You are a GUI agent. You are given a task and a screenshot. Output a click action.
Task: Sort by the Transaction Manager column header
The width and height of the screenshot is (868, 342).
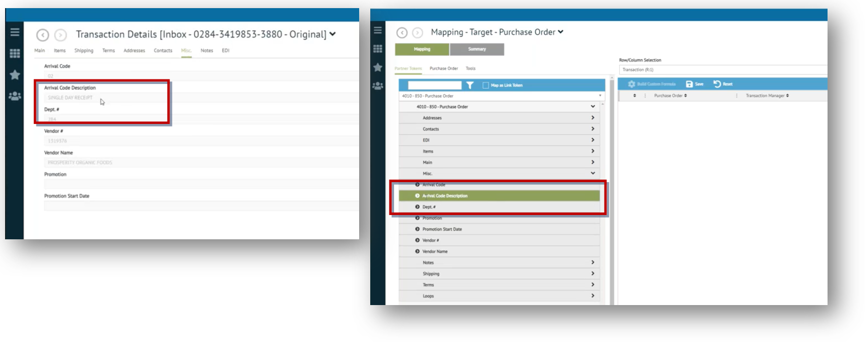[767, 96]
